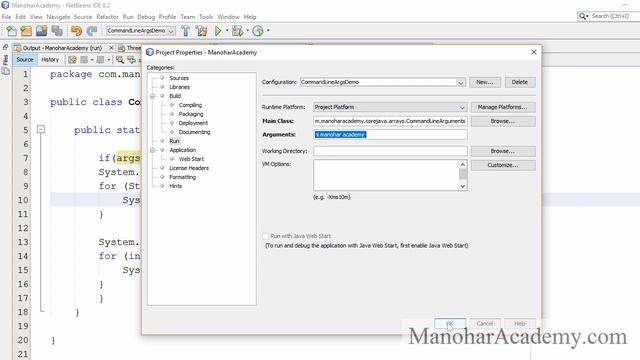Switch to History editor view

point(50,60)
